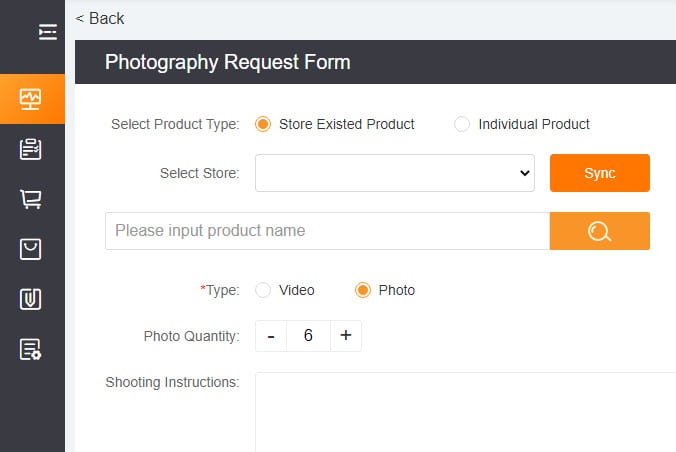Viewport: 676px width, 452px height.
Task: Open the document settings icon in sidebar
Action: tap(31, 349)
